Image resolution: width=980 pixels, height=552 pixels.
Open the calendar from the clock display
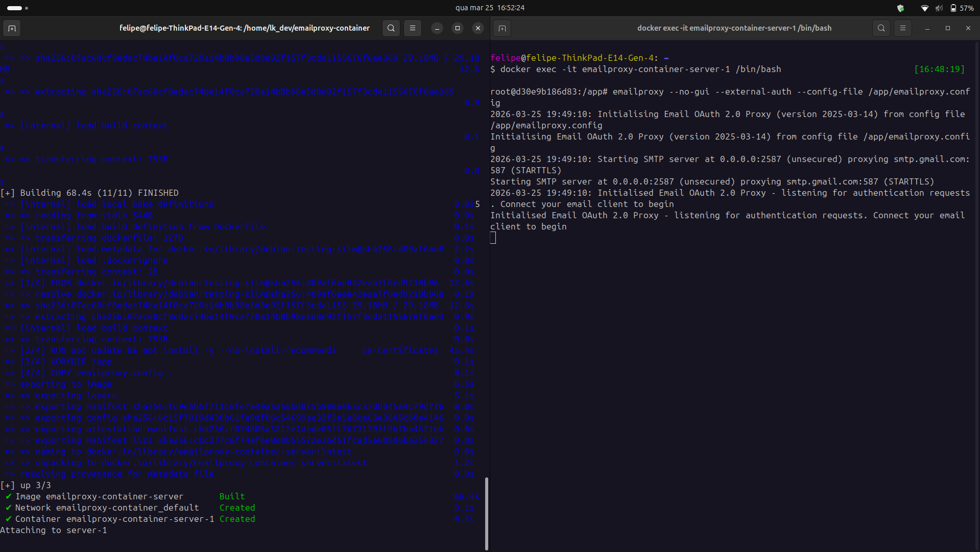click(x=490, y=8)
